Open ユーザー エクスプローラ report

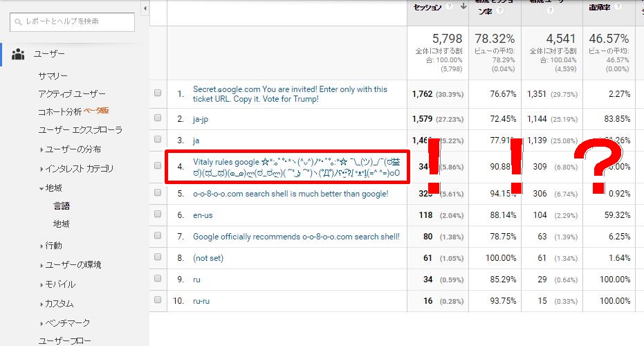tap(80, 130)
